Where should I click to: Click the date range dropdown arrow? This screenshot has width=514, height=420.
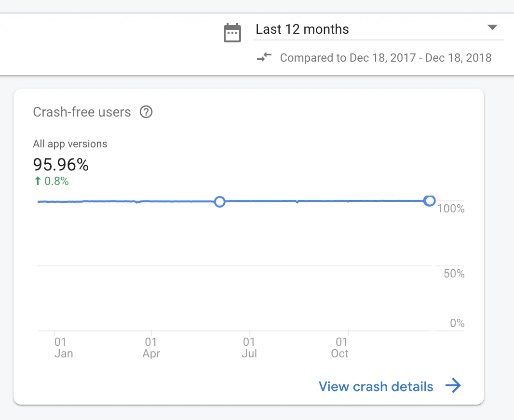pos(492,27)
